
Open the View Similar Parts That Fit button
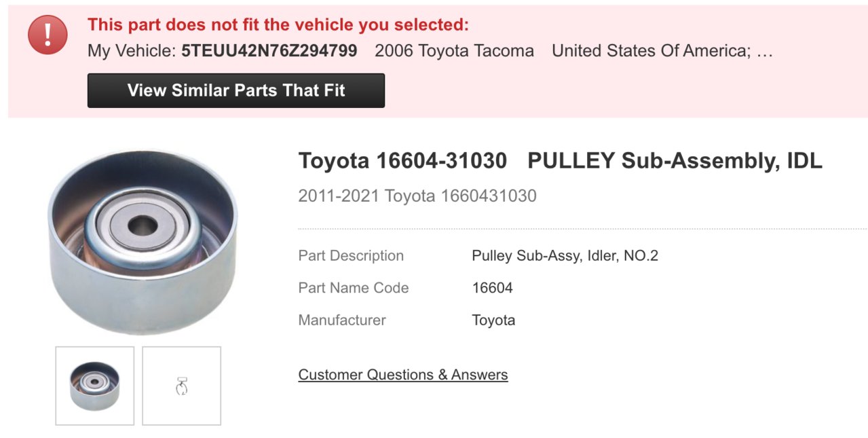pos(236,90)
